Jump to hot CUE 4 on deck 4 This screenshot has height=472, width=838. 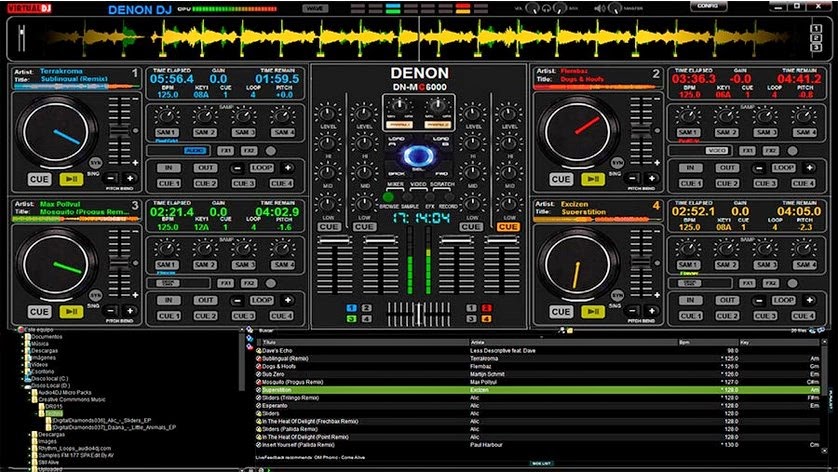tap(803, 316)
